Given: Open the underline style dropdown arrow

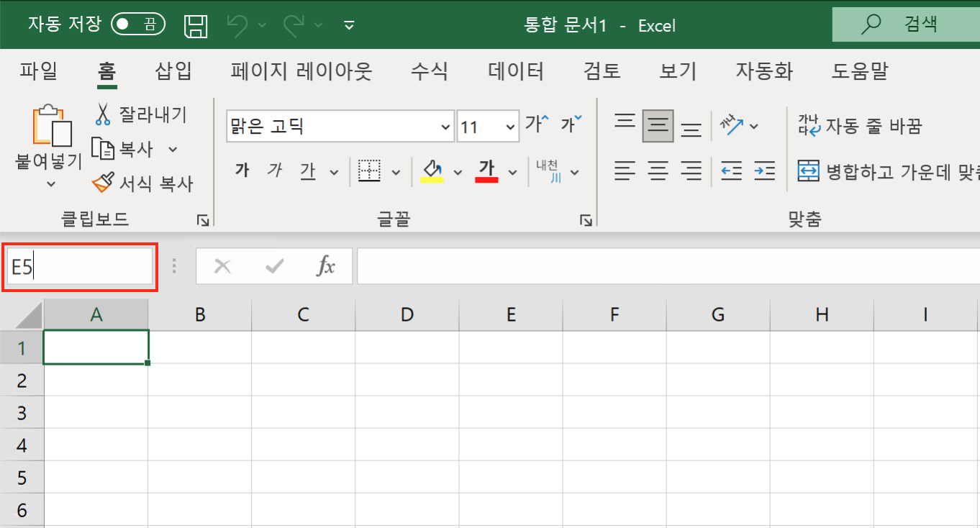Looking at the screenshot, I should (x=334, y=172).
